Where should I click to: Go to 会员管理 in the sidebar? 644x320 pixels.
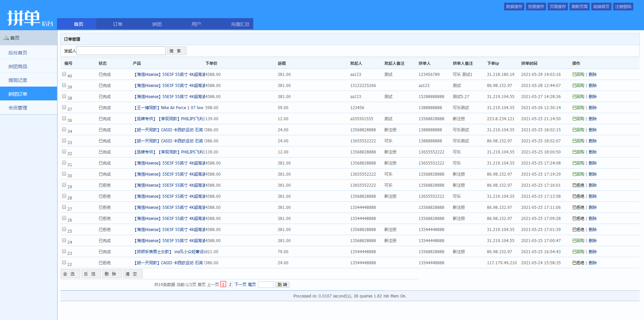[x=18, y=108]
